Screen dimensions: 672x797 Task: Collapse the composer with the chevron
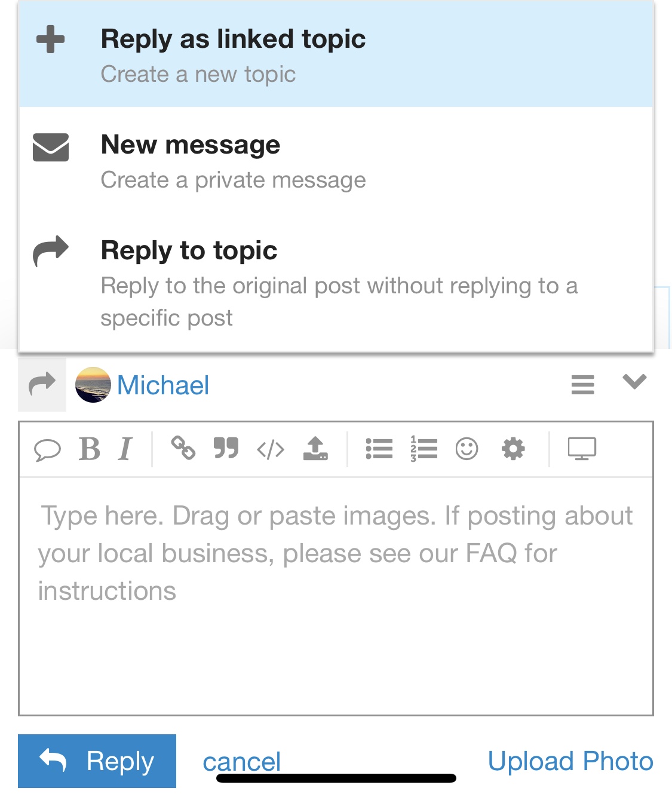pos(634,382)
